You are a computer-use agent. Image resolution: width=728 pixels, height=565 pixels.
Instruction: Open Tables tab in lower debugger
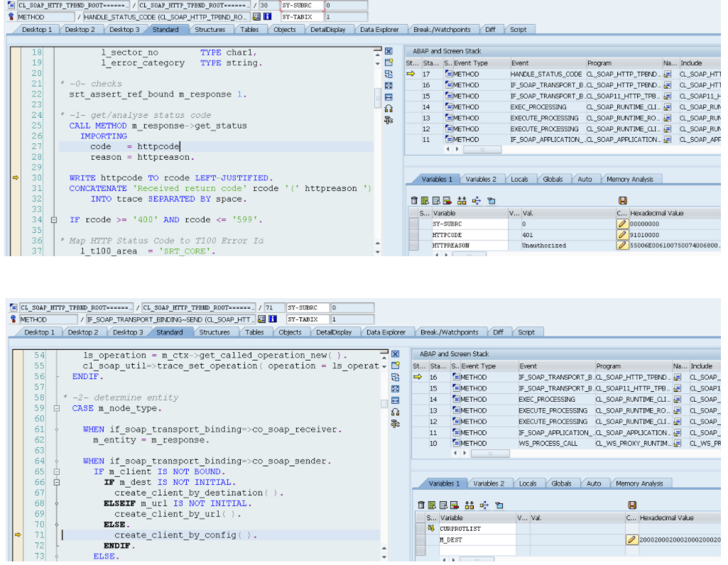pyautogui.click(x=254, y=332)
